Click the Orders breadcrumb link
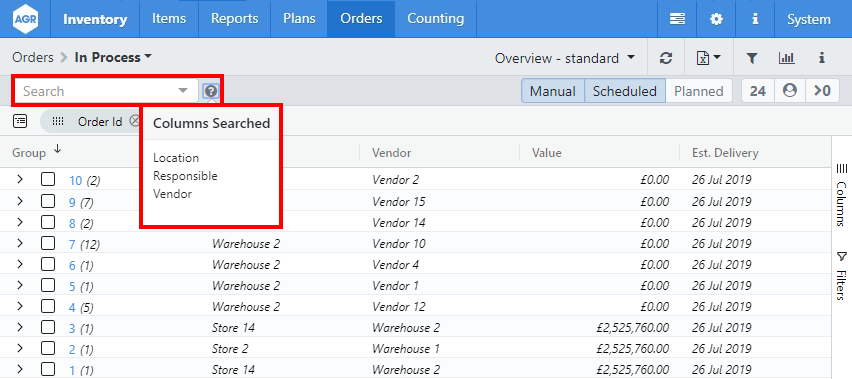852x379 pixels. click(33, 57)
